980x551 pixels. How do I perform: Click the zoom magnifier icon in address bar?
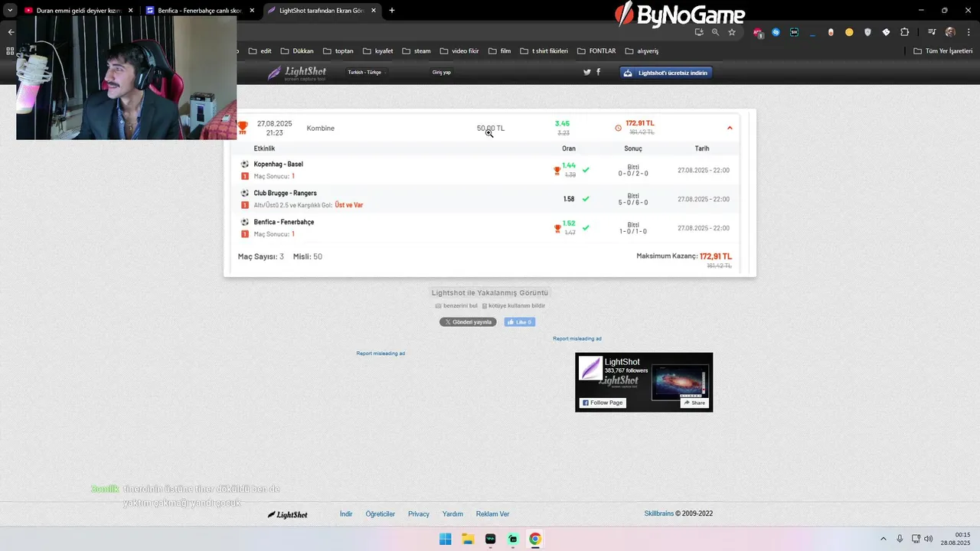point(715,32)
